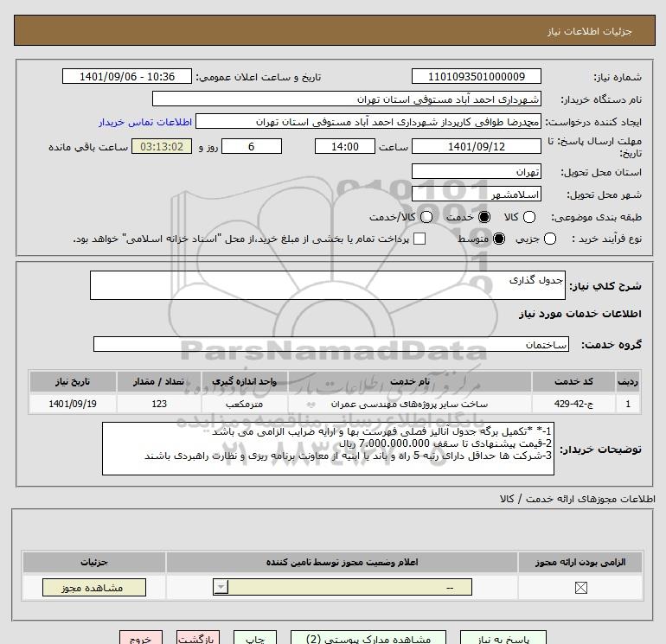Click the quantity cell 123
The height and width of the screenshot is (644, 666).
pyautogui.click(x=159, y=404)
